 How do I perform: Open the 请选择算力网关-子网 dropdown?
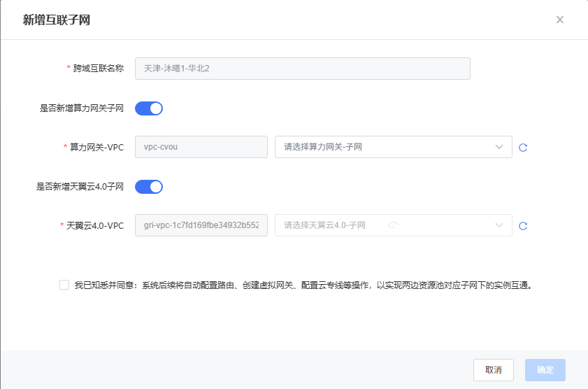pos(385,147)
